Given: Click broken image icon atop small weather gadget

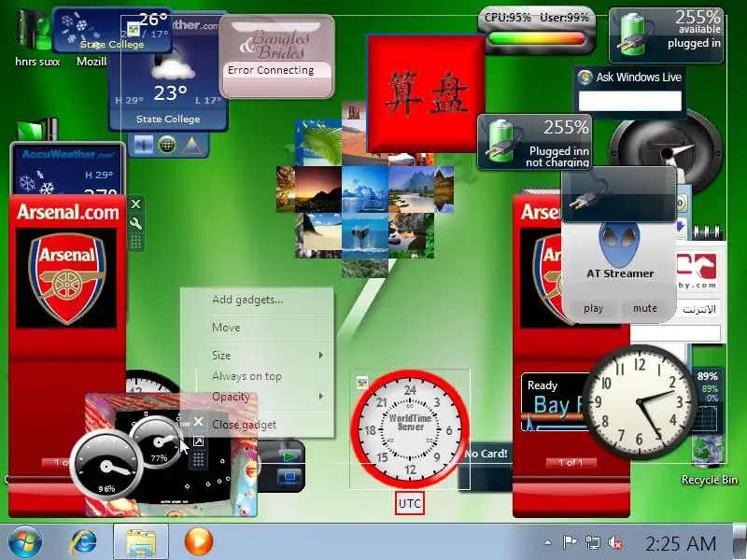Looking at the screenshot, I should (134, 30).
